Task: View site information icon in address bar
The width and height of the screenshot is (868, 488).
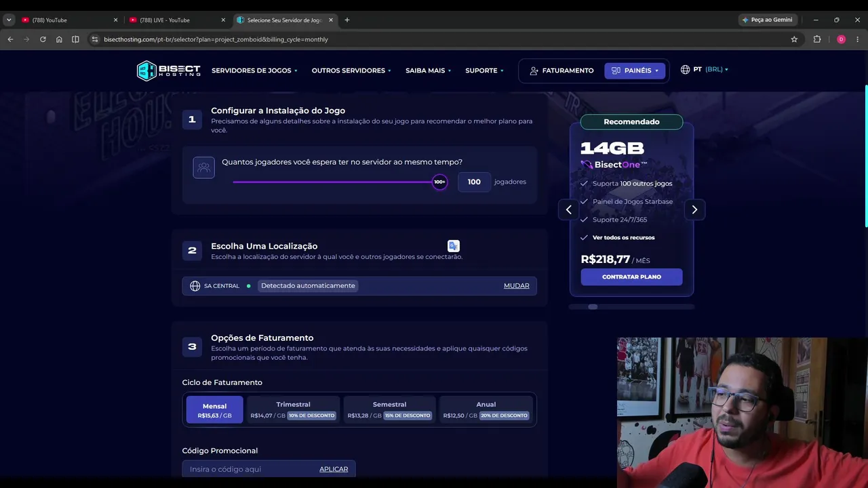Action: [x=95, y=39]
